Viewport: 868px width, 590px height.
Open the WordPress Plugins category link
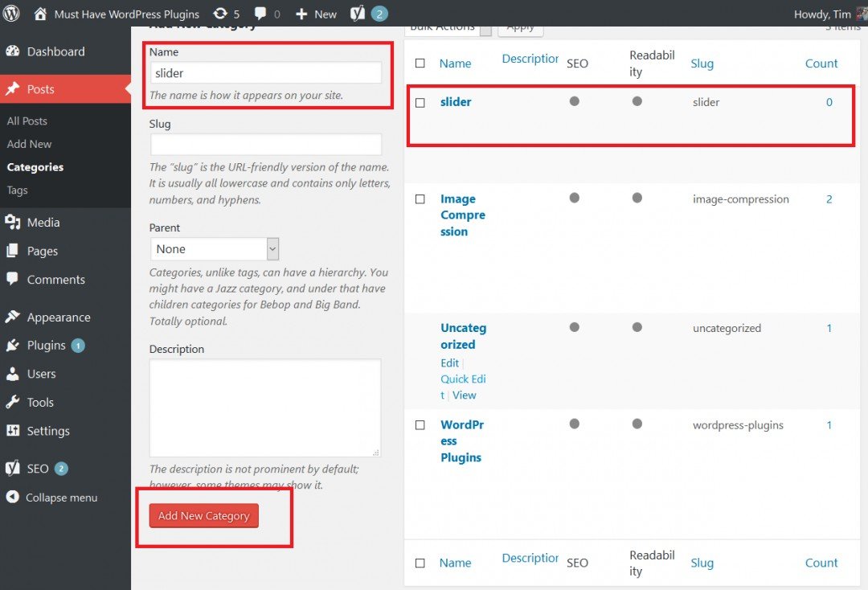462,441
